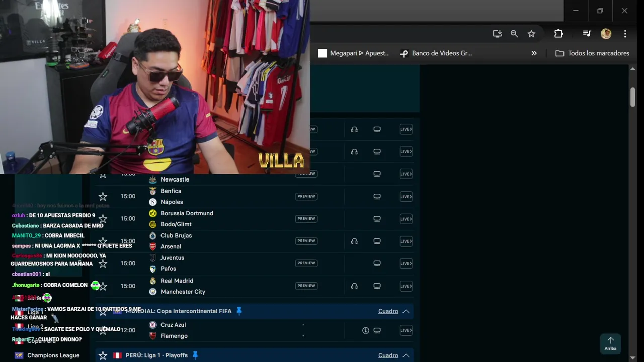Click the Juventus team name
The width and height of the screenshot is (644, 362).
(172, 258)
